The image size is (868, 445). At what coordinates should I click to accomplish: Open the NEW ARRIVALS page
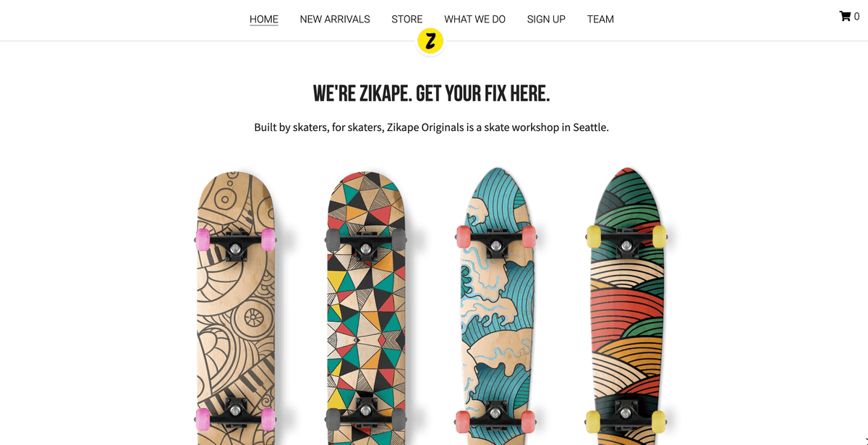click(335, 20)
